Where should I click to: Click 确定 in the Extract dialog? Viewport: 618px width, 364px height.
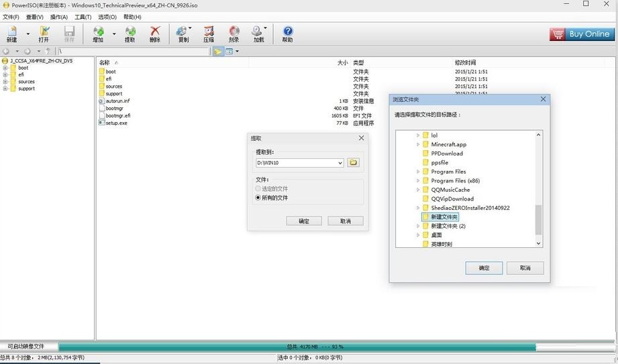[x=304, y=221]
